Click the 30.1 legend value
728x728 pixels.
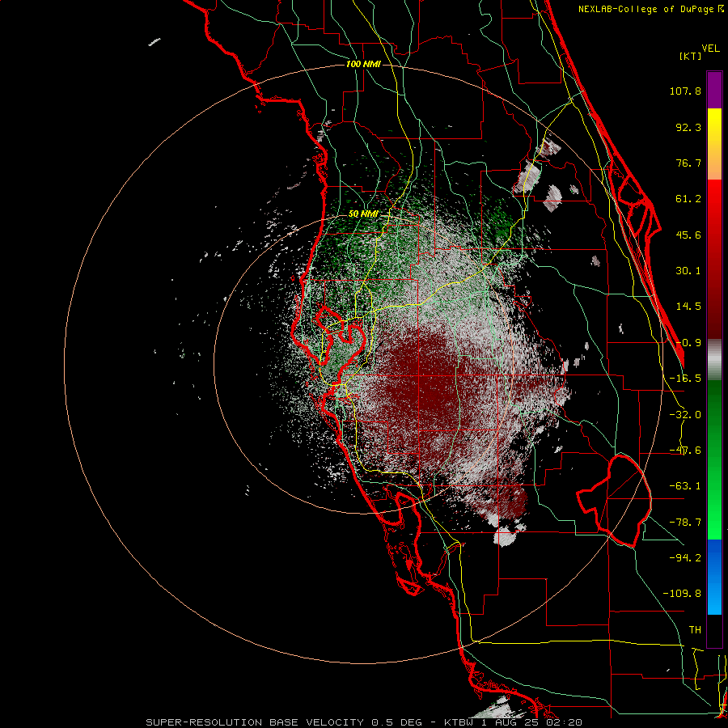pos(688,271)
